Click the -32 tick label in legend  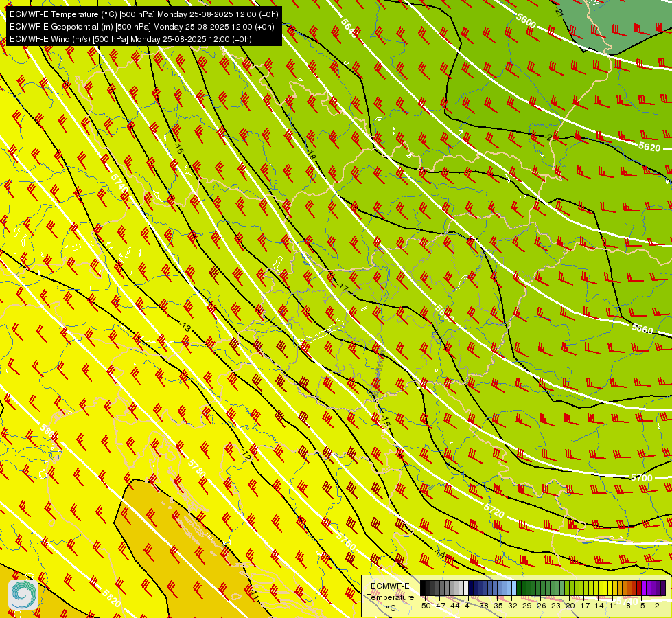tap(511, 606)
